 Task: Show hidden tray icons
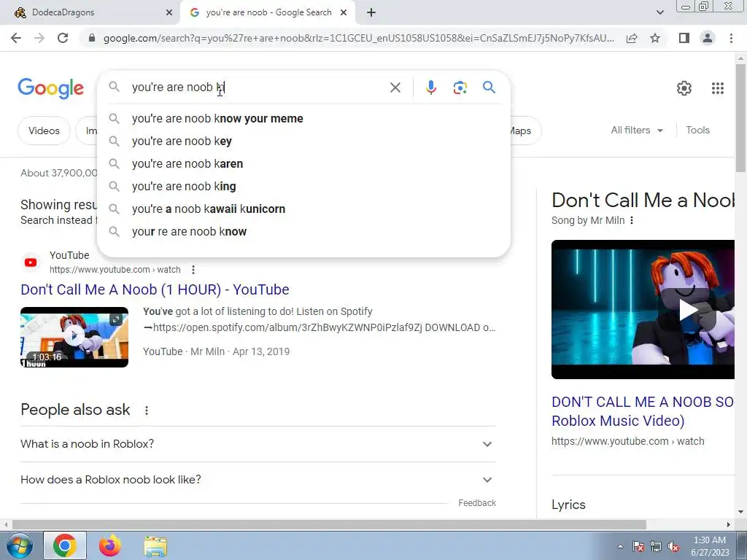click(x=620, y=547)
